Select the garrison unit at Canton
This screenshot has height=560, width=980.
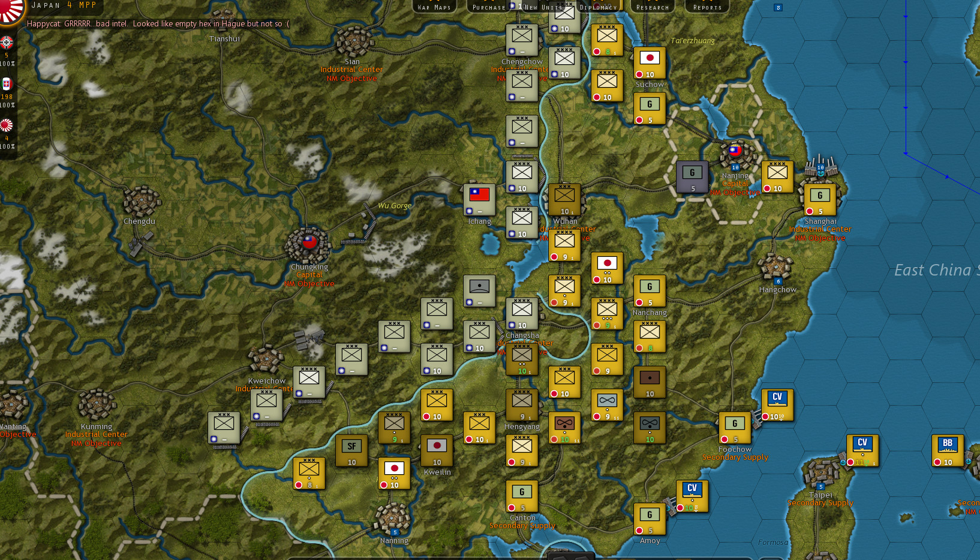coord(522,496)
